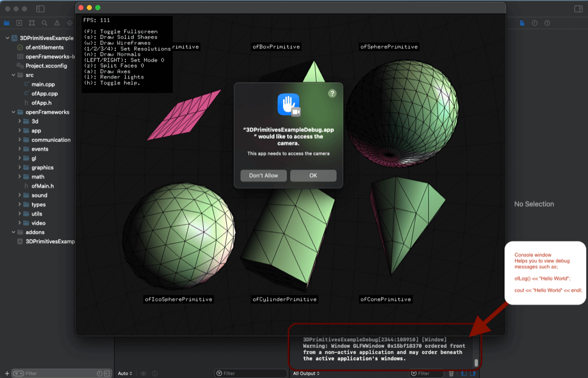
Task: Click OK to allow camera access
Action: pyautogui.click(x=313, y=176)
